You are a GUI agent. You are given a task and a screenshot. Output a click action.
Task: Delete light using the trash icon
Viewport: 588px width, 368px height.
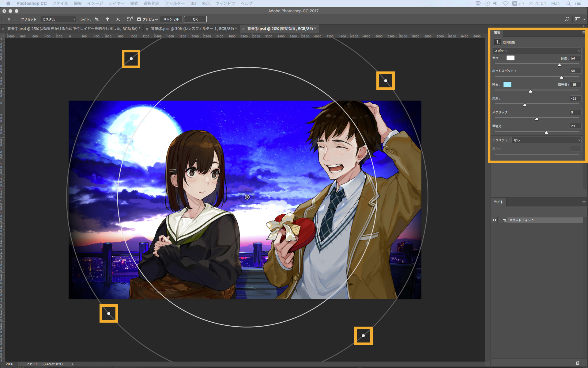point(578,363)
